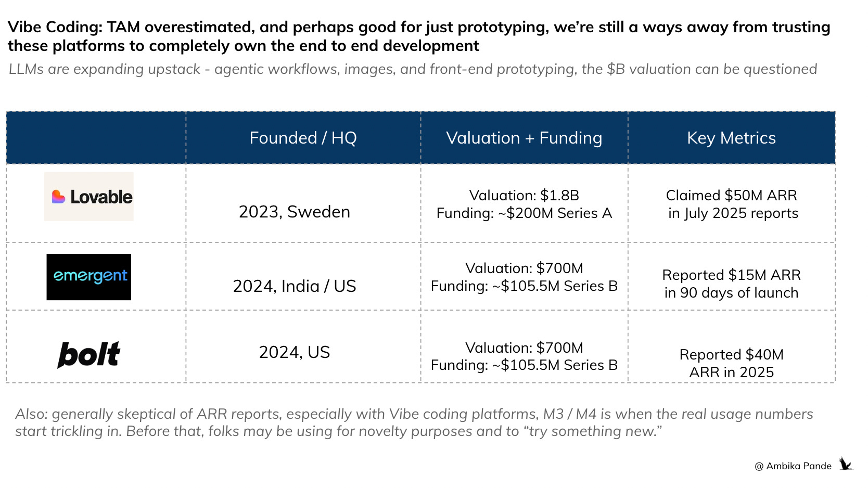Select Lovable's $1.8B valuation cell
This screenshot has width=868, height=488.
click(x=524, y=204)
